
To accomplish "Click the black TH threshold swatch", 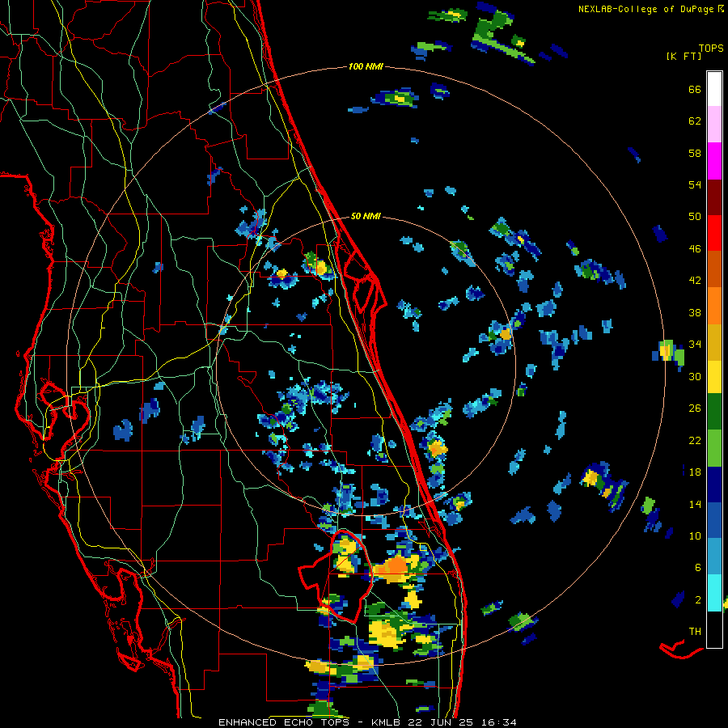I will [714, 629].
